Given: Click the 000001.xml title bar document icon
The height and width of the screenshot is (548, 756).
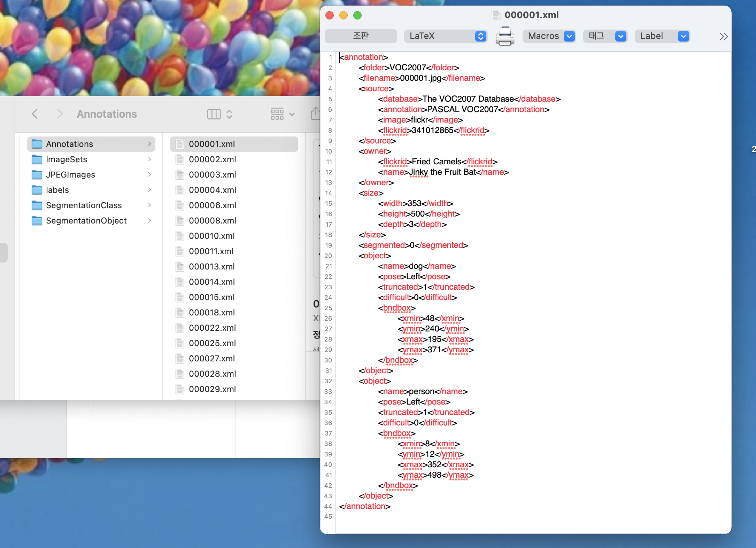Looking at the screenshot, I should (496, 15).
